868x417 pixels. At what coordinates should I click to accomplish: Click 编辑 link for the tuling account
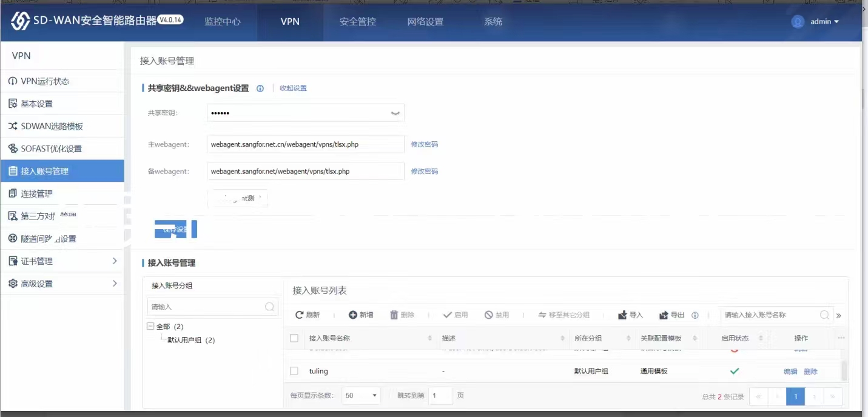click(x=790, y=372)
